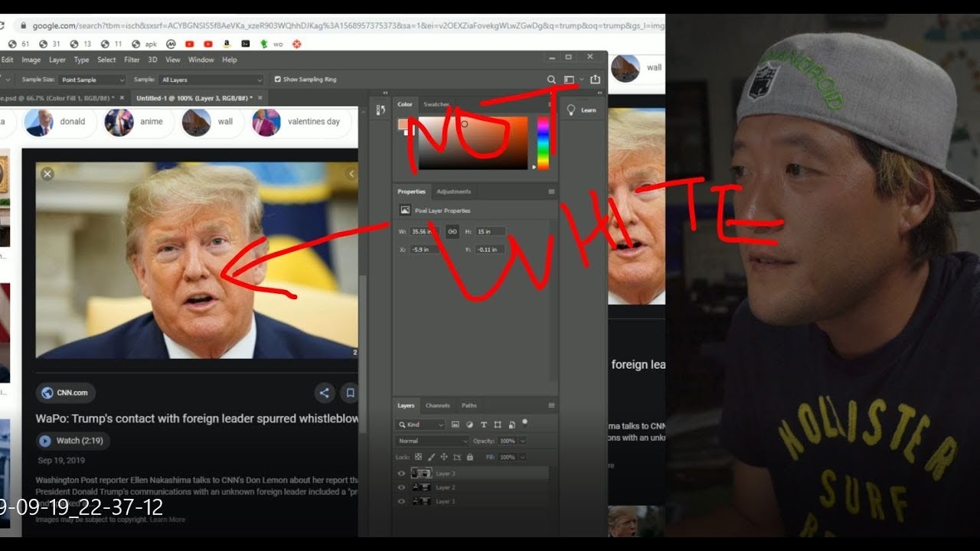Filter layers by adjustment layers icon
This screenshot has width=980, height=551.
469,425
